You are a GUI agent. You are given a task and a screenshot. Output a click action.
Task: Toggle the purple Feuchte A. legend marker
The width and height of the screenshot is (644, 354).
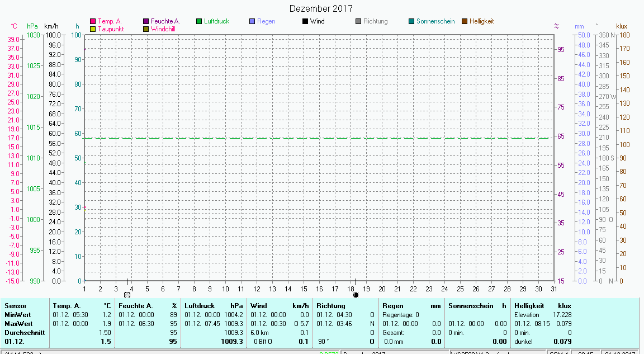pyautogui.click(x=146, y=21)
